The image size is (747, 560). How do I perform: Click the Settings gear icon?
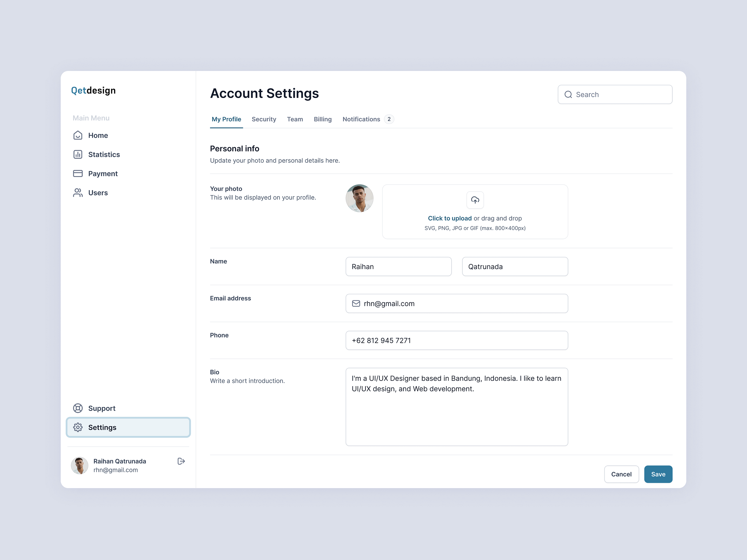[78, 427]
